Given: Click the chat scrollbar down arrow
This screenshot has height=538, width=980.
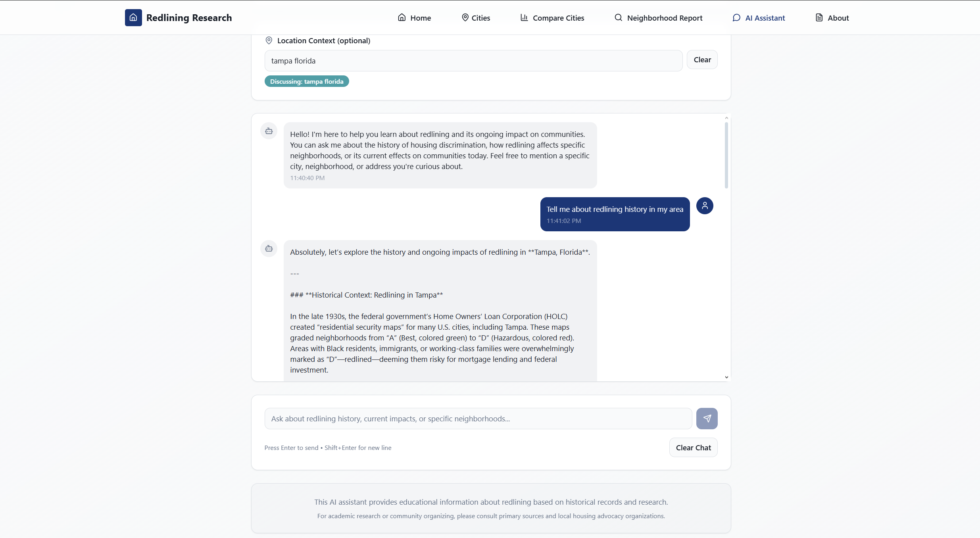Looking at the screenshot, I should [726, 377].
